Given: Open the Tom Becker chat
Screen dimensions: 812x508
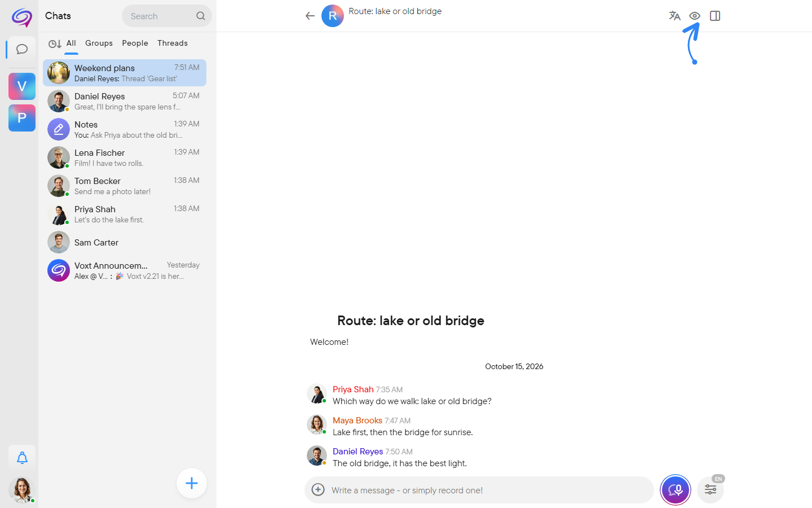Looking at the screenshot, I should click(125, 186).
